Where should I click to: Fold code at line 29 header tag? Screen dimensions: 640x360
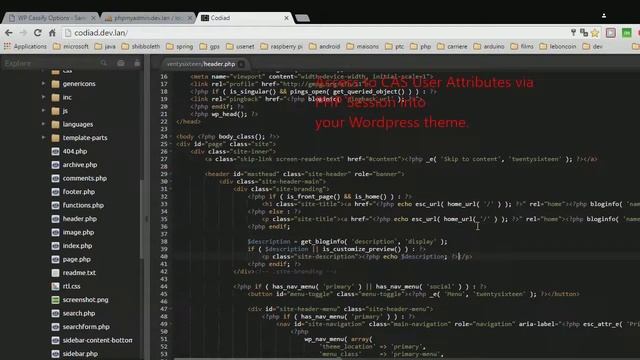(171, 174)
